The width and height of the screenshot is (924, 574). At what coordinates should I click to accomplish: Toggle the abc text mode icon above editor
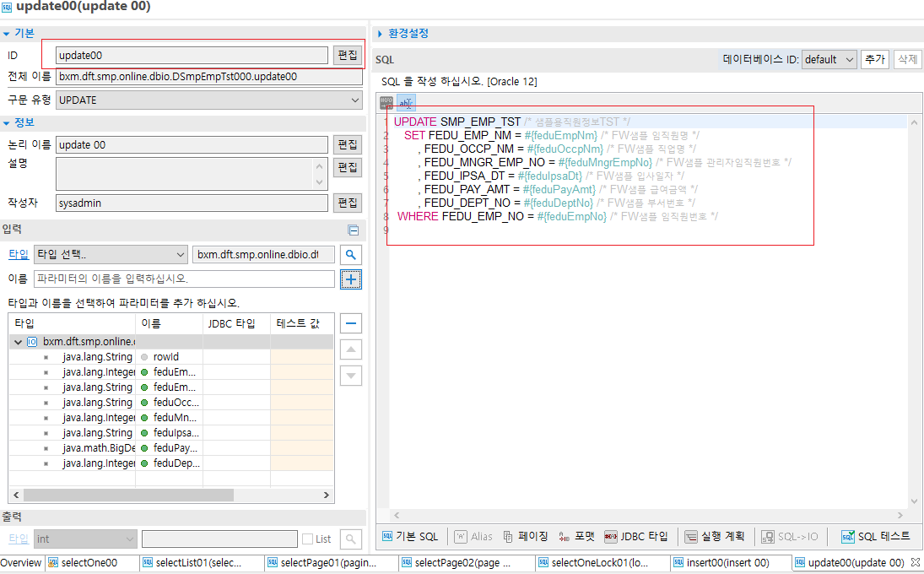407,103
